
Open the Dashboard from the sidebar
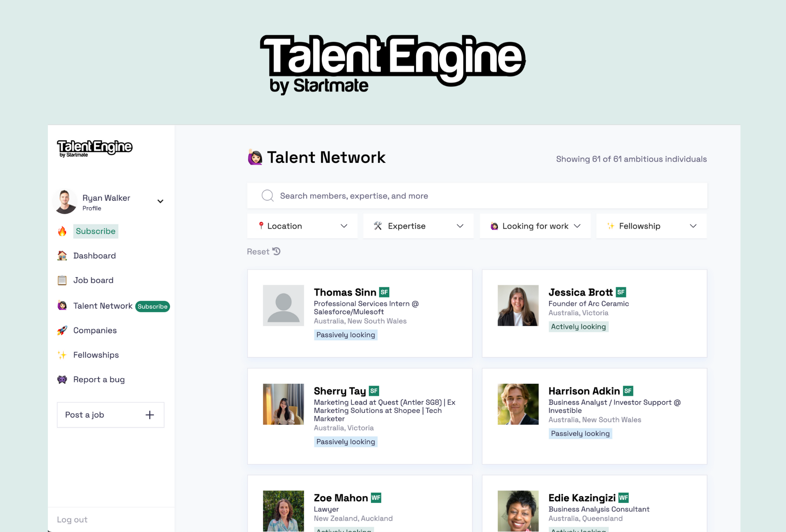[94, 255]
